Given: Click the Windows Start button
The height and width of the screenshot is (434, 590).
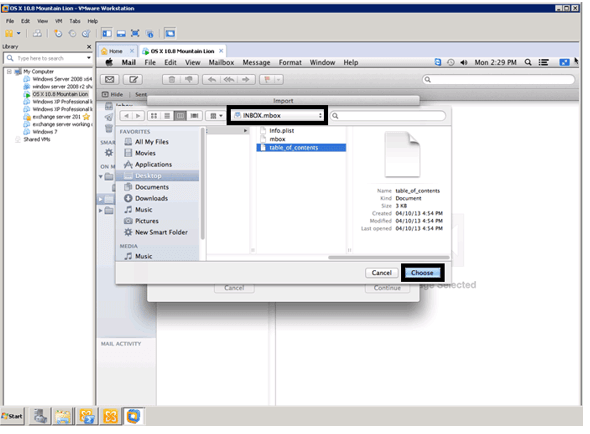Looking at the screenshot, I should coord(12,416).
